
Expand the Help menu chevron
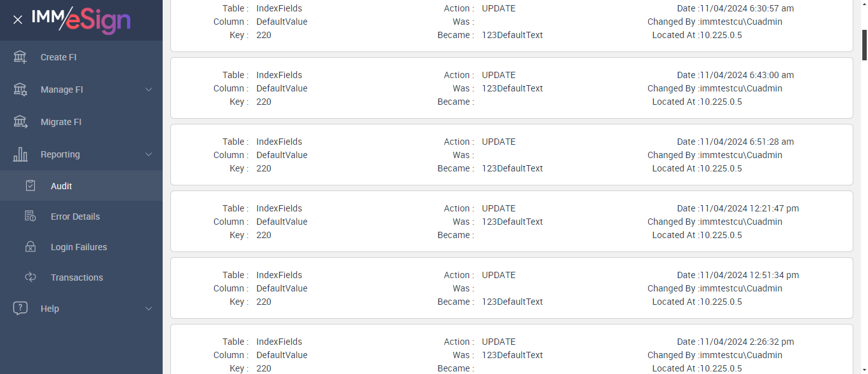pos(149,309)
